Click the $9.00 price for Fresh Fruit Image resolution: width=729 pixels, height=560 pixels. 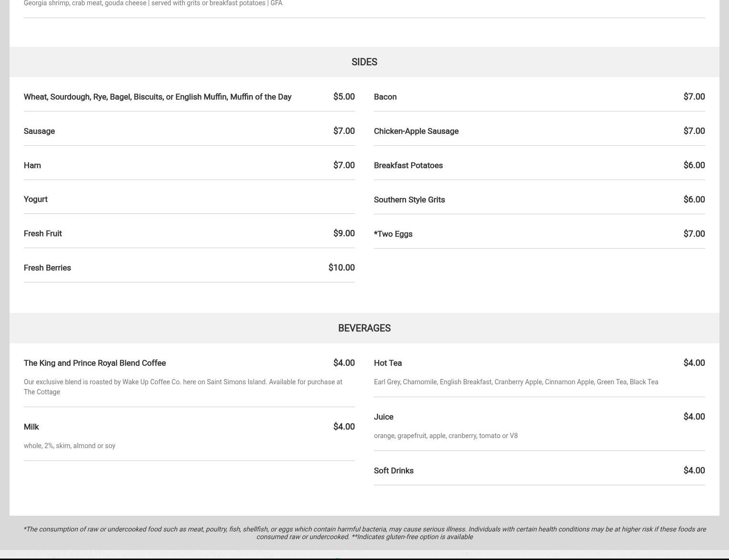(x=344, y=233)
